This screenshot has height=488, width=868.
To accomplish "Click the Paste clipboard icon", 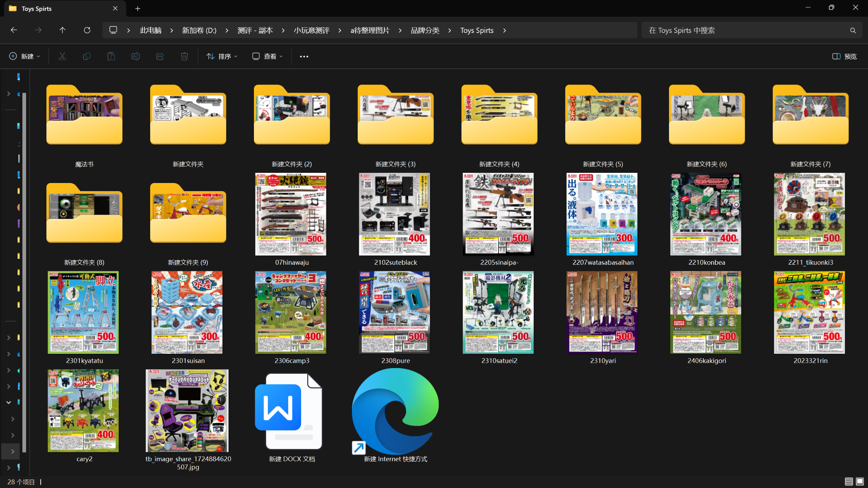I will tap(111, 56).
